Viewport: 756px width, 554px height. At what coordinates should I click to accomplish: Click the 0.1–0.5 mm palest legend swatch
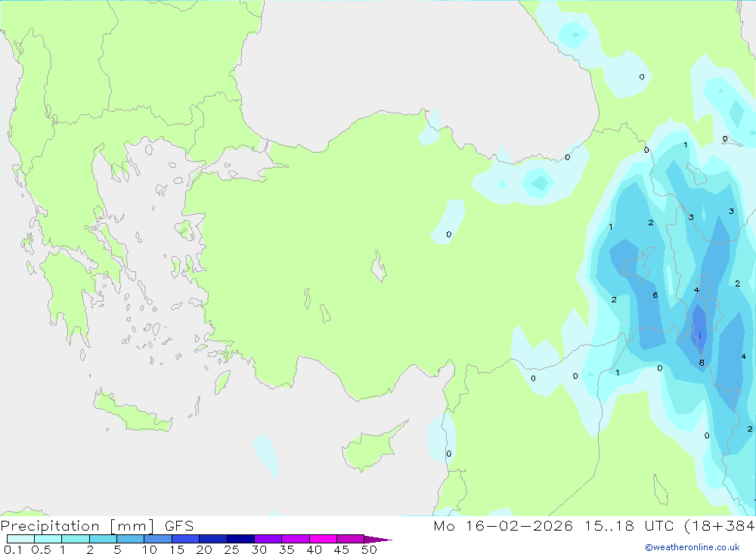[20, 539]
